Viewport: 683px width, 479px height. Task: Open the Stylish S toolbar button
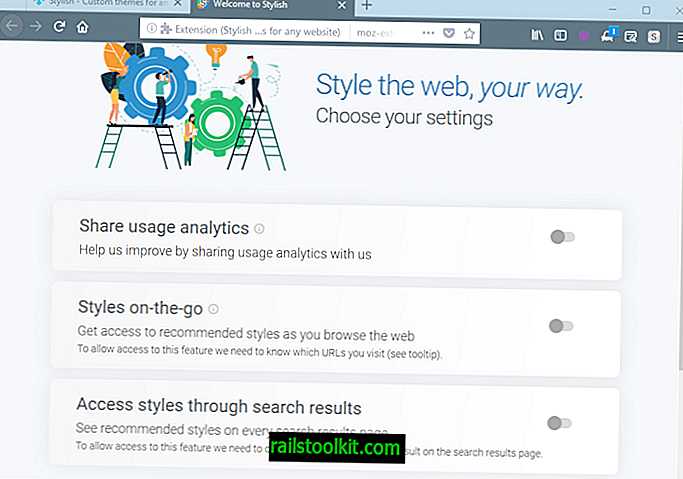click(x=653, y=37)
